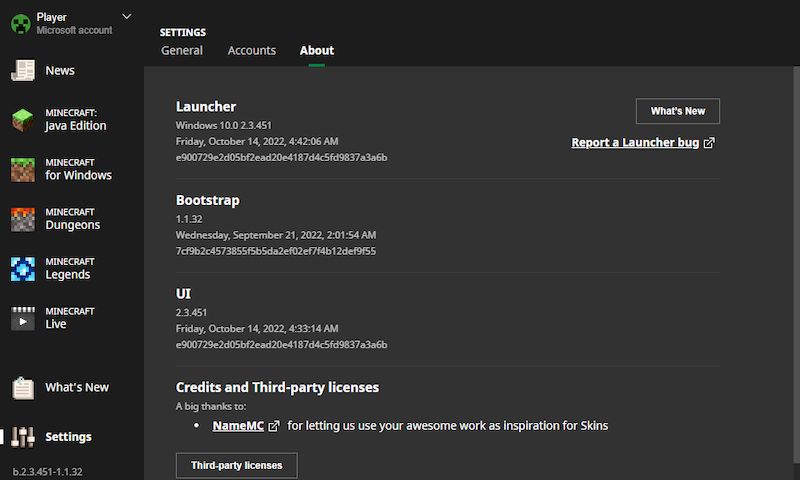Switch to the General settings tab
The width and height of the screenshot is (800, 480).
coord(182,50)
